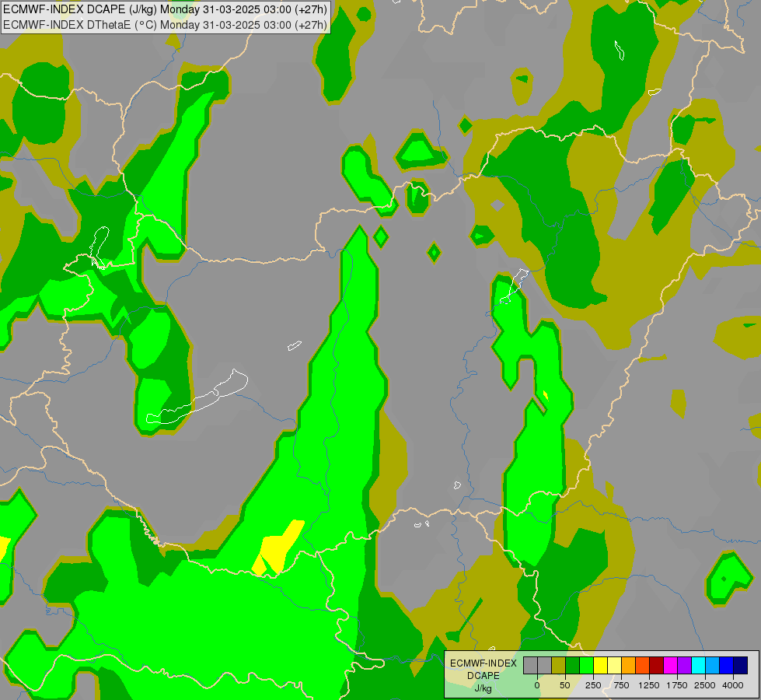Select the pale yellow legend swatch

click(614, 666)
